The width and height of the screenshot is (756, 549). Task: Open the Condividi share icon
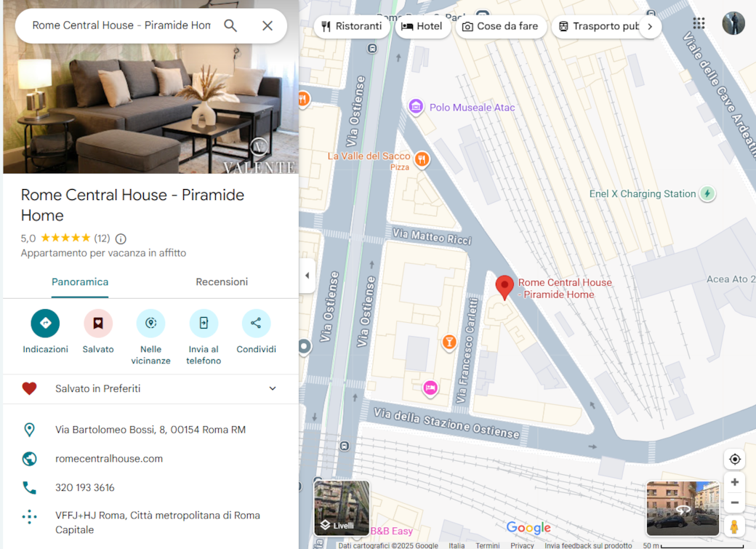coord(256,324)
